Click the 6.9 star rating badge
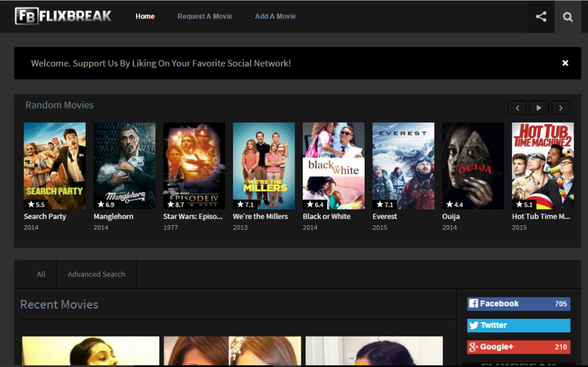The width and height of the screenshot is (588, 367). [106, 204]
